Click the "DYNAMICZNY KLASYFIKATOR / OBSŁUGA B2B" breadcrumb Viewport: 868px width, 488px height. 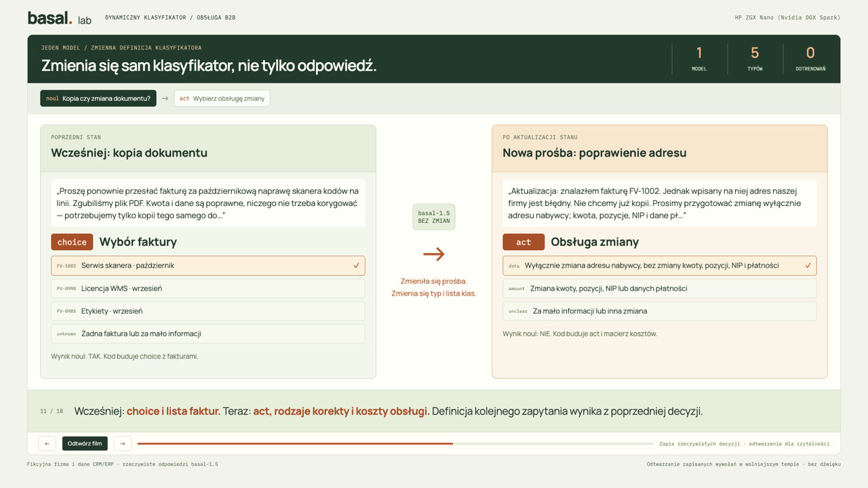click(x=170, y=18)
